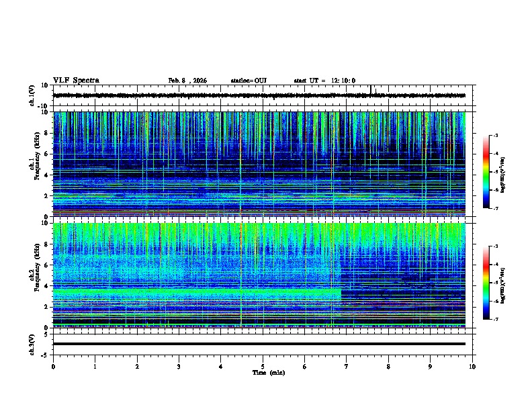
Task: Click the time axis tick label "5" above "Time (min)"
Action: click(263, 367)
